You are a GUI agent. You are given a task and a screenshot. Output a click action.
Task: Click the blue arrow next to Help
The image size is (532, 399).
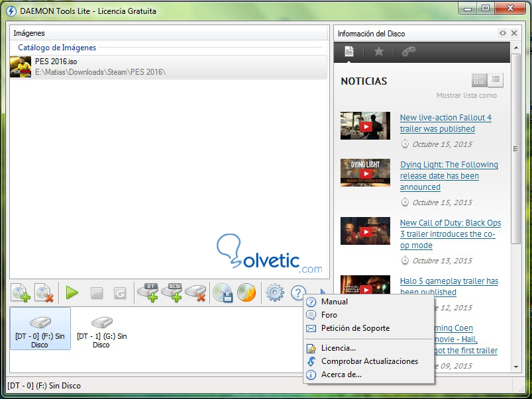tap(323, 292)
